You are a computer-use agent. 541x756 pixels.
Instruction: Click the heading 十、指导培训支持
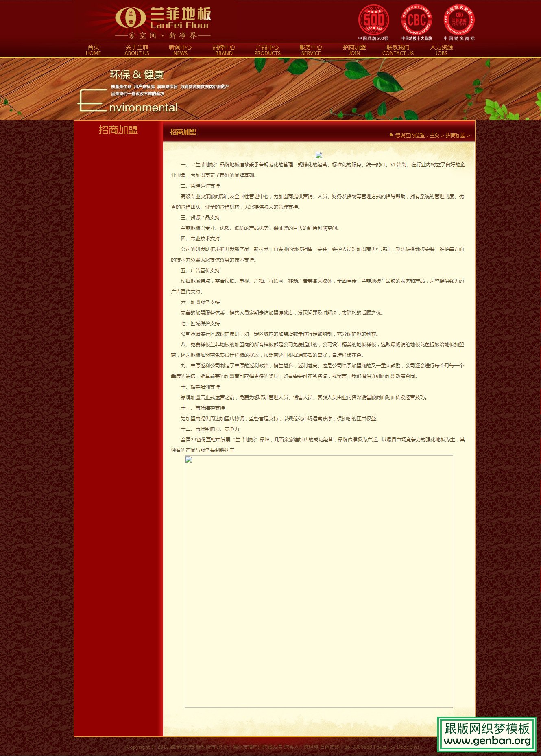(201, 387)
